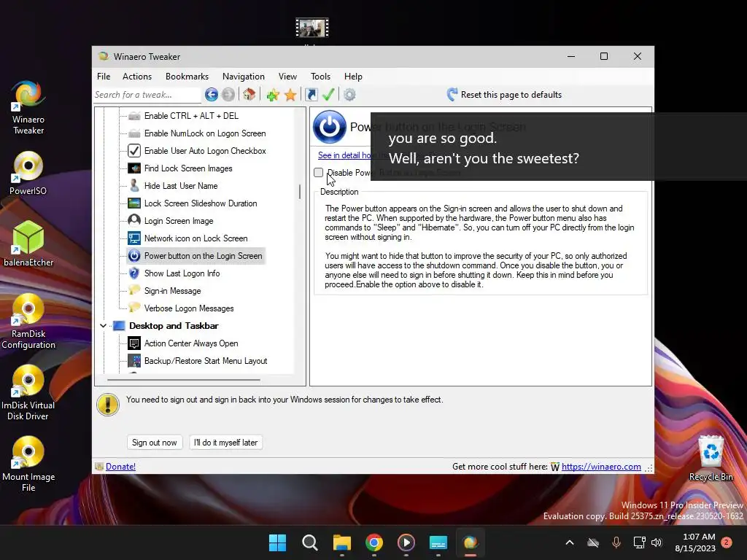Open the Recycle Bin on the desktop
Screen dimensions: 747x560
pyautogui.click(x=711, y=458)
